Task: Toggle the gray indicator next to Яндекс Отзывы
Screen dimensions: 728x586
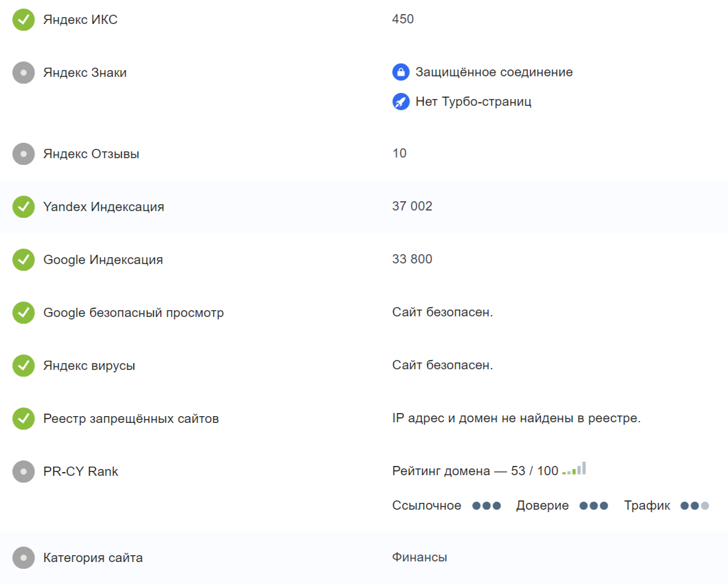Action: (23, 154)
